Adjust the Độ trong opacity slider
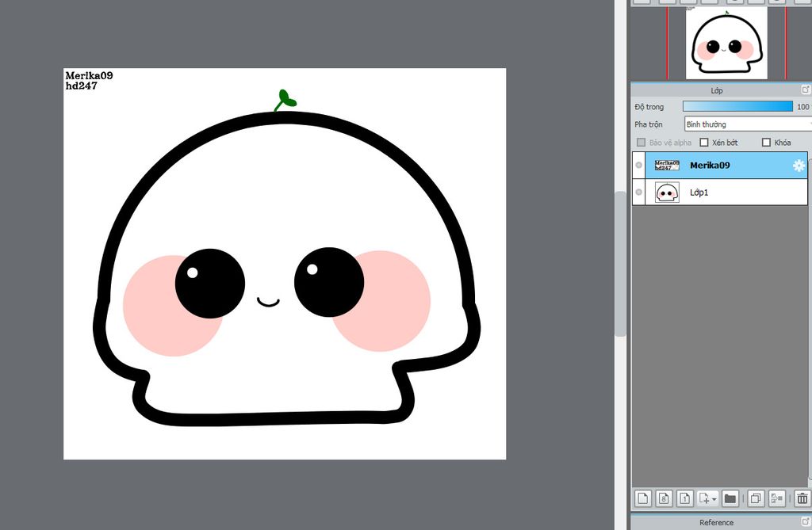 (x=737, y=107)
